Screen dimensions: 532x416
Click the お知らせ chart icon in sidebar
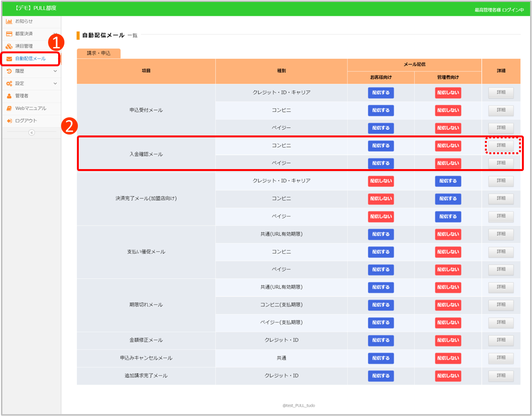[9, 21]
